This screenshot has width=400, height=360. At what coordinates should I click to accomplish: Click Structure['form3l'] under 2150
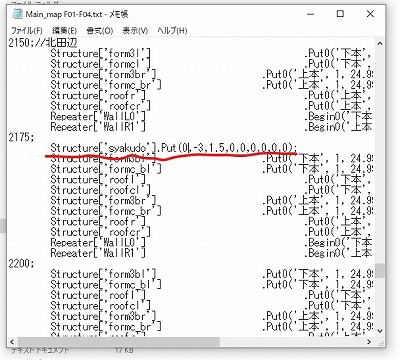(x=101, y=53)
